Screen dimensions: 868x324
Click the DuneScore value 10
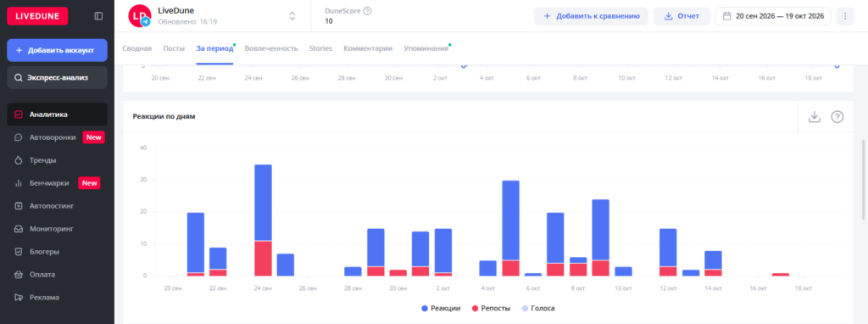[329, 21]
